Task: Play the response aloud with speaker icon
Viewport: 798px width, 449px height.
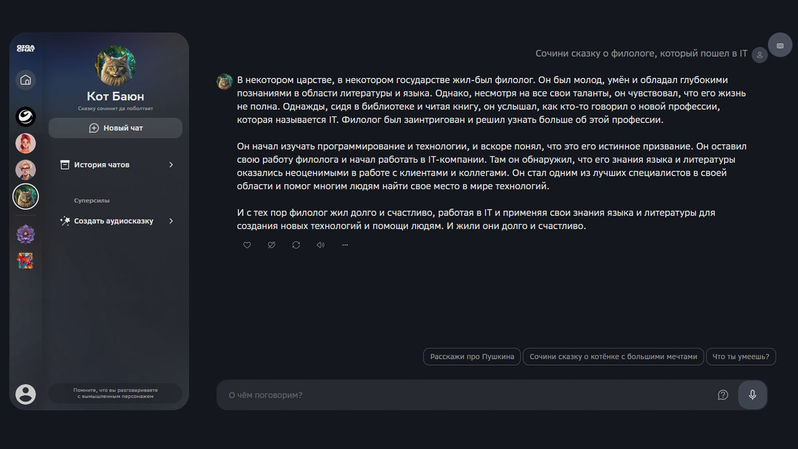Action: pos(320,245)
